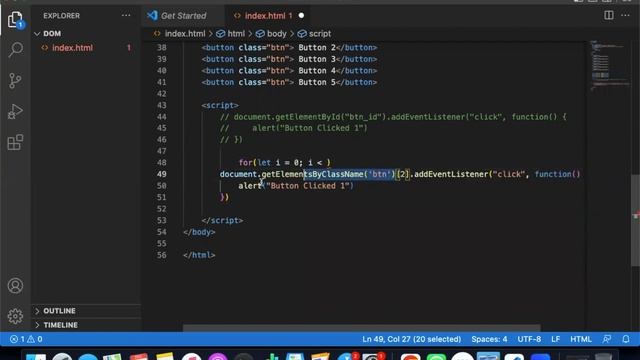Click the Button 5 code line
Image resolution: width=640 pixels, height=360 pixels.
(x=289, y=82)
